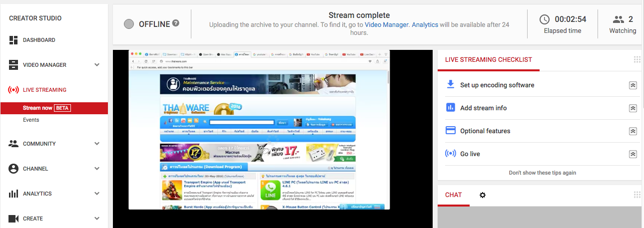
Task: Click the Create camera icon
Action: (x=13, y=219)
